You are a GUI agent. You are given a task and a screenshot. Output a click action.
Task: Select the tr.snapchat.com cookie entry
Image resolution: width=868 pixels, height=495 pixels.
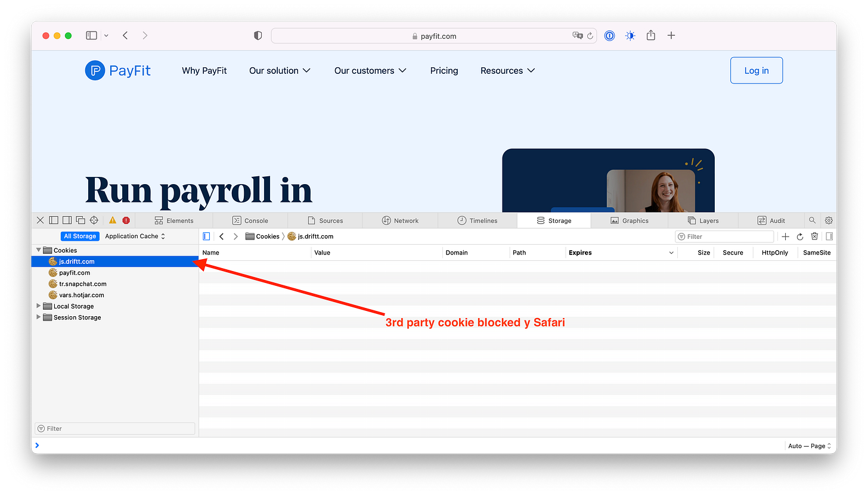coord(115,284)
